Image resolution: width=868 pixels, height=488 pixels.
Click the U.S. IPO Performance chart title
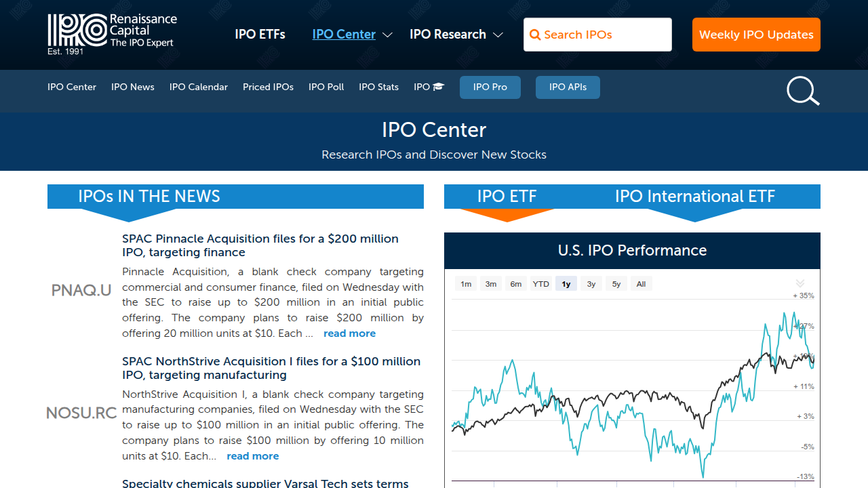point(632,251)
